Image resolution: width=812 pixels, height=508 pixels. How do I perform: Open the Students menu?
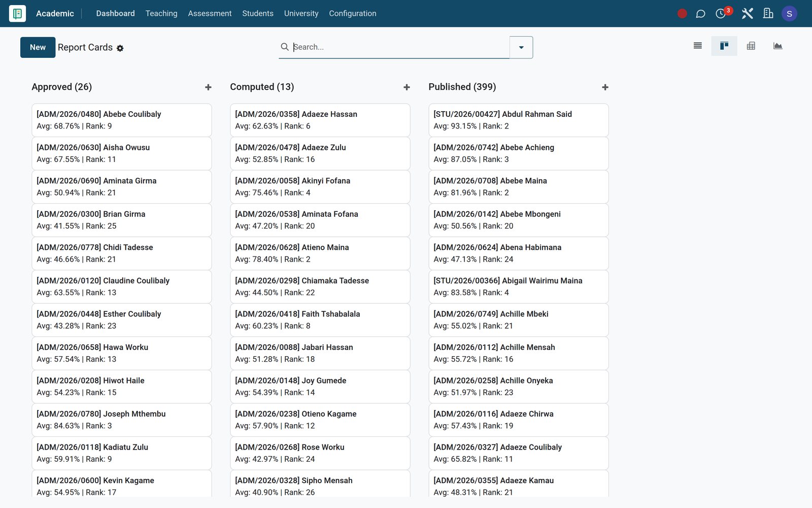258,14
